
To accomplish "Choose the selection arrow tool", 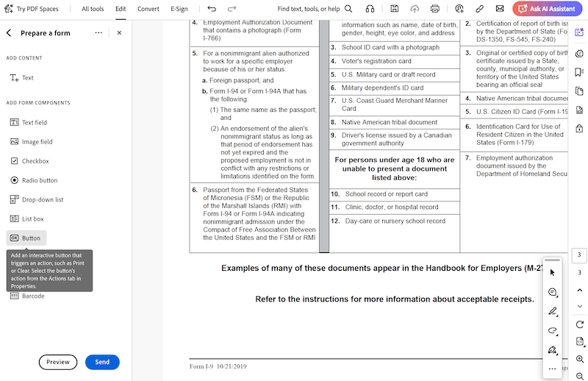I will click(552, 273).
